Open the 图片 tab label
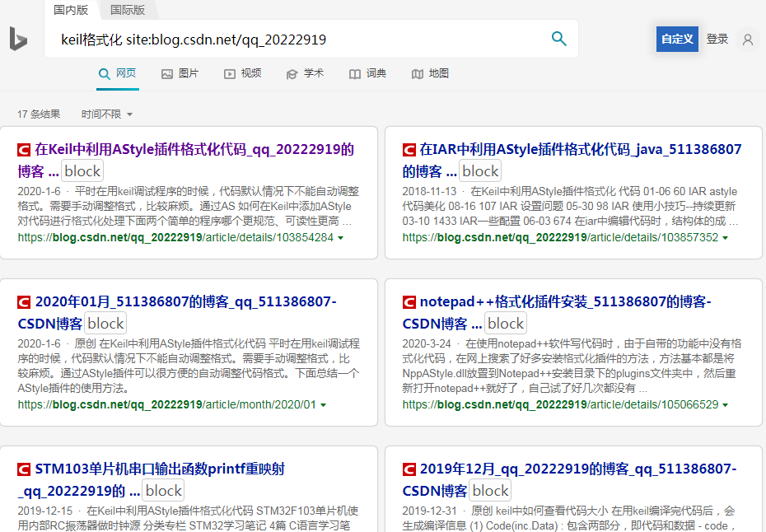The height and width of the screenshot is (532, 766). (x=189, y=73)
